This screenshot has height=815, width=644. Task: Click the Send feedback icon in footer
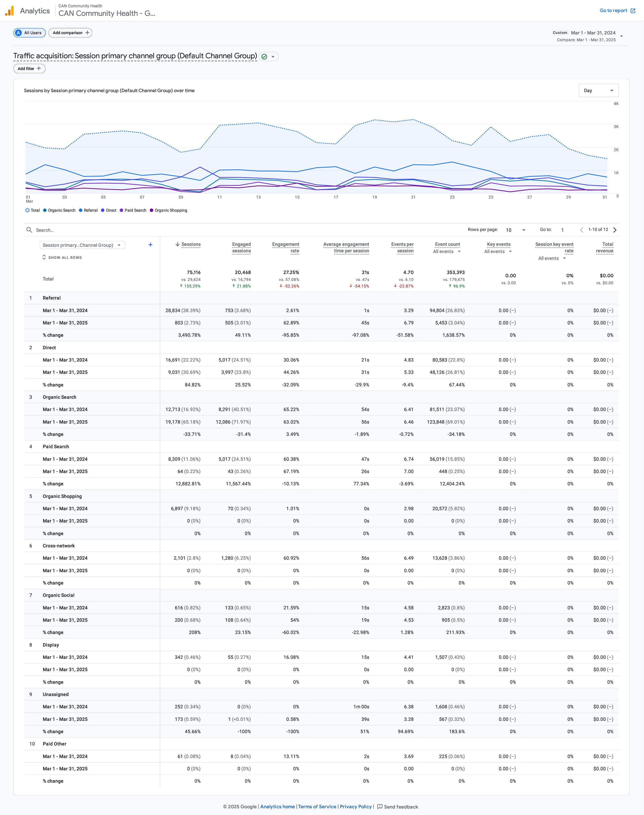point(380,806)
